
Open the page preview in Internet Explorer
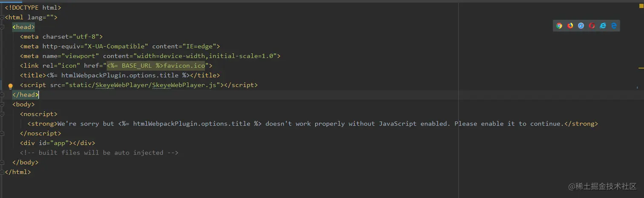pos(603,26)
